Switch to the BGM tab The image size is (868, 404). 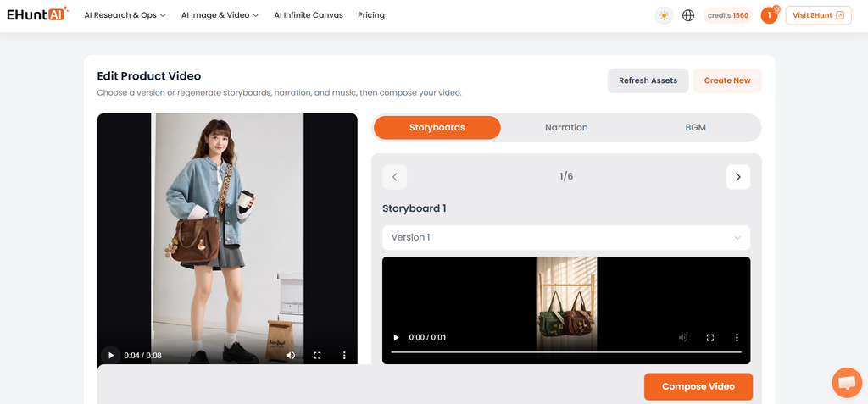coord(695,127)
